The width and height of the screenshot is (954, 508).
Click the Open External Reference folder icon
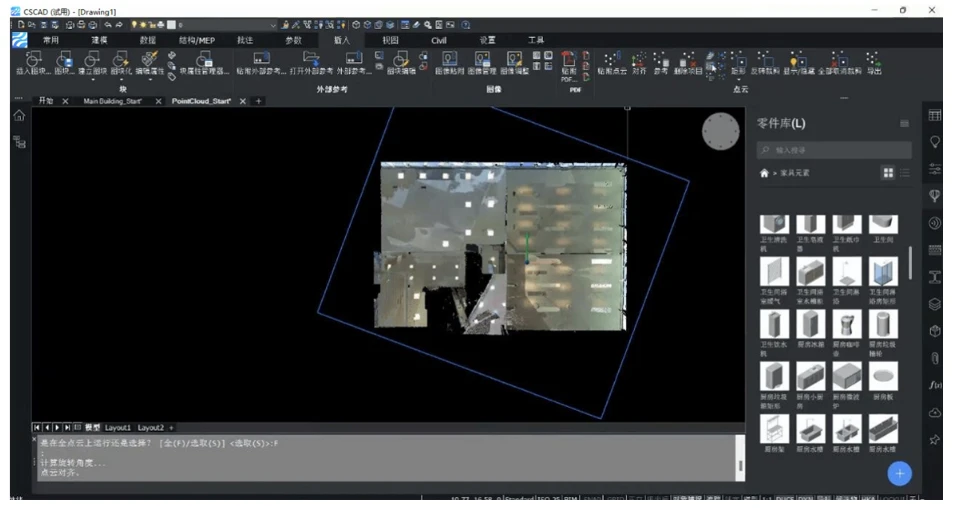[311, 58]
